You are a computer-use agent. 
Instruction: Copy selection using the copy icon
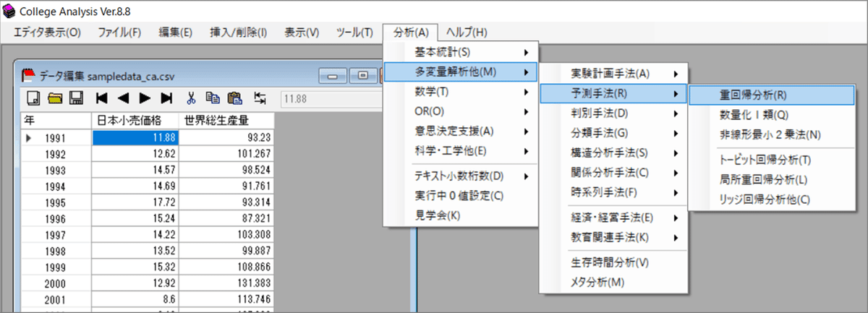[213, 98]
